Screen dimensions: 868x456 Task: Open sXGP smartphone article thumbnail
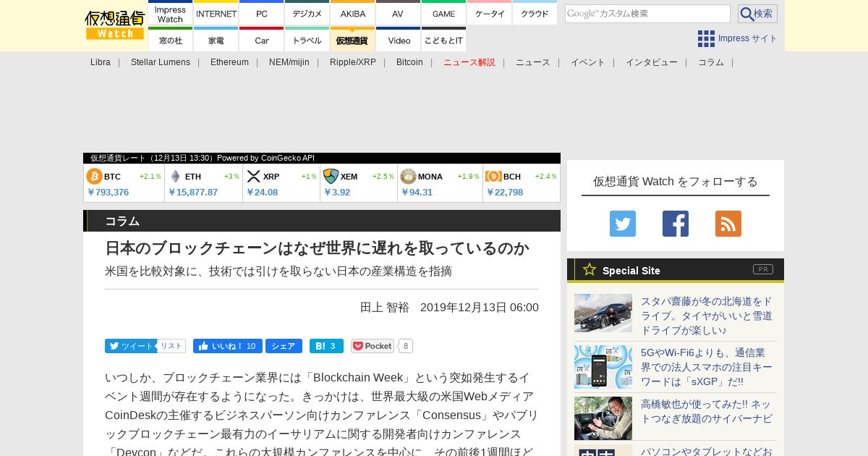[603, 367]
